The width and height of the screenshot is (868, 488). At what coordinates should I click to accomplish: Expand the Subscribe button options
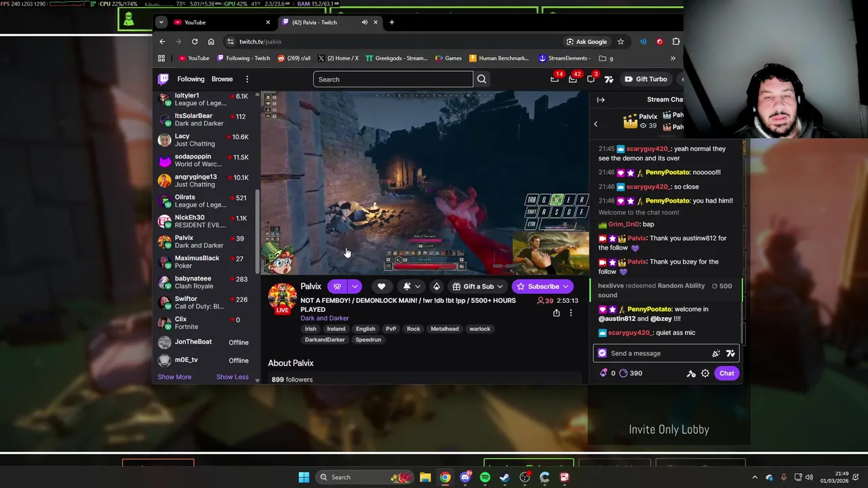pyautogui.click(x=565, y=287)
